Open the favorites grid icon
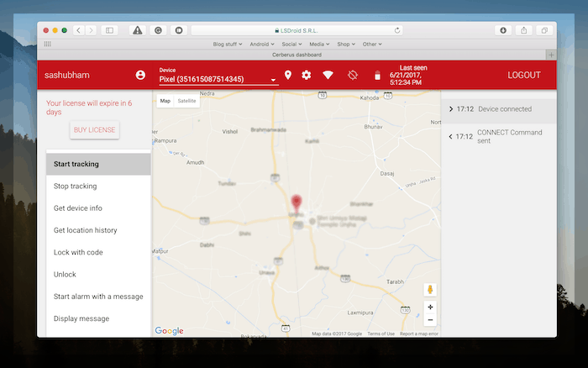This screenshot has height=368, width=588. click(48, 44)
